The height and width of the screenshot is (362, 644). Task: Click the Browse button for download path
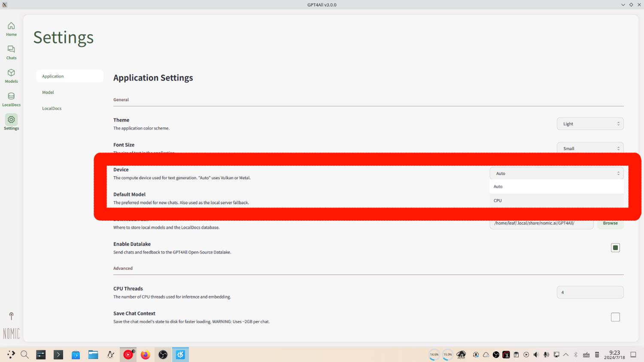610,223
